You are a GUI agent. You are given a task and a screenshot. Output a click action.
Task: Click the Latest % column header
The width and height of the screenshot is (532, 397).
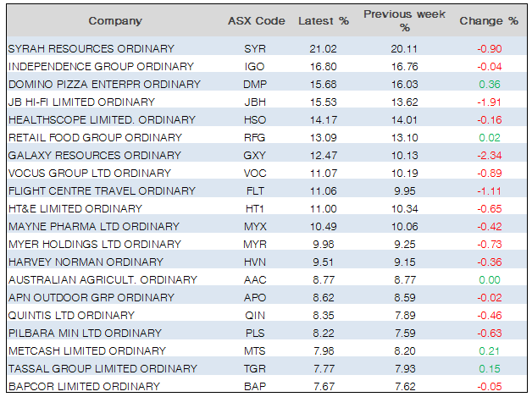point(322,20)
